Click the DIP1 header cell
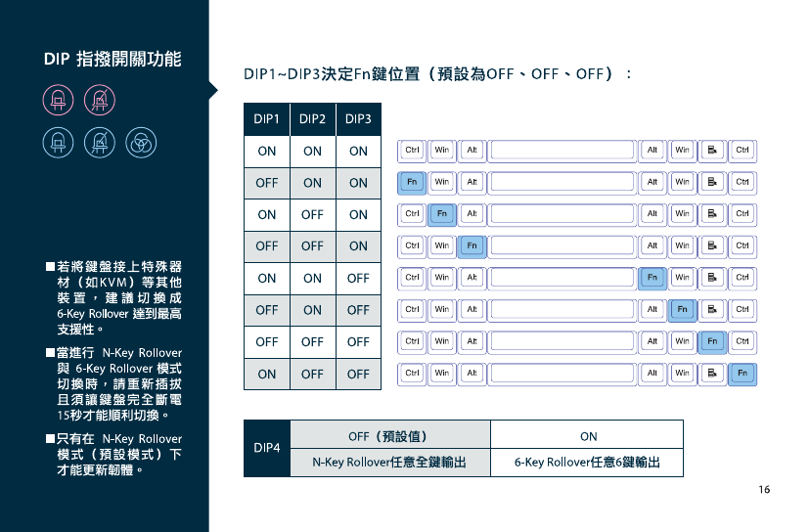Viewport: 810px width, 532px height. [266, 119]
